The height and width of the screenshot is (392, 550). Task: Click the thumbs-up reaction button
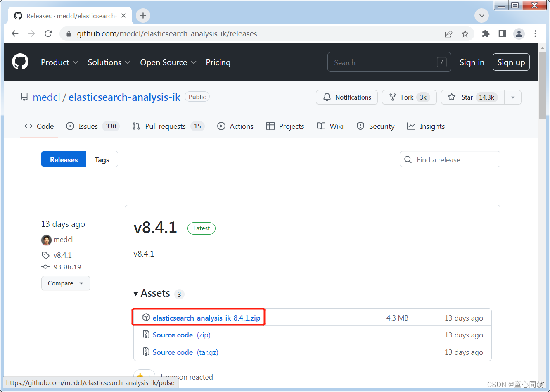click(x=144, y=376)
